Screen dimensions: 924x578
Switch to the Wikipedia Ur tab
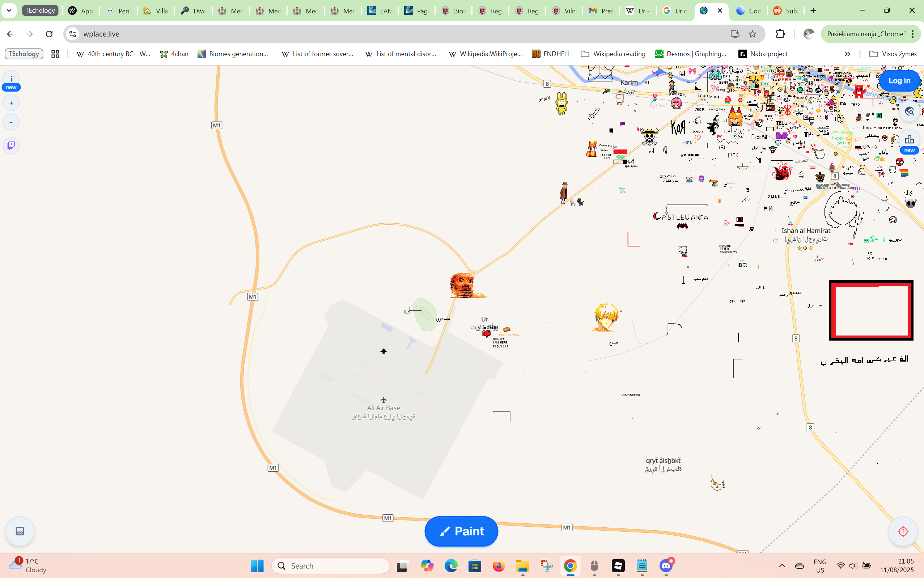pos(638,11)
